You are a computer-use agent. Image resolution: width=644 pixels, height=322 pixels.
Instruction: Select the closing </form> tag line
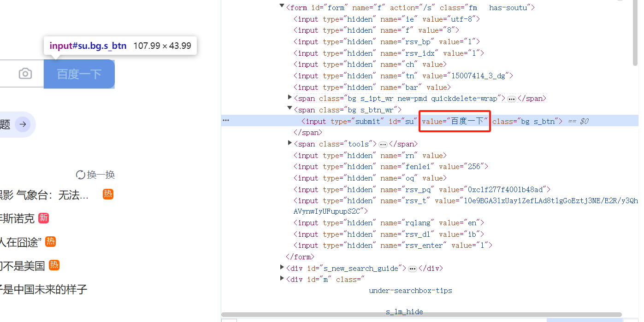click(300, 257)
